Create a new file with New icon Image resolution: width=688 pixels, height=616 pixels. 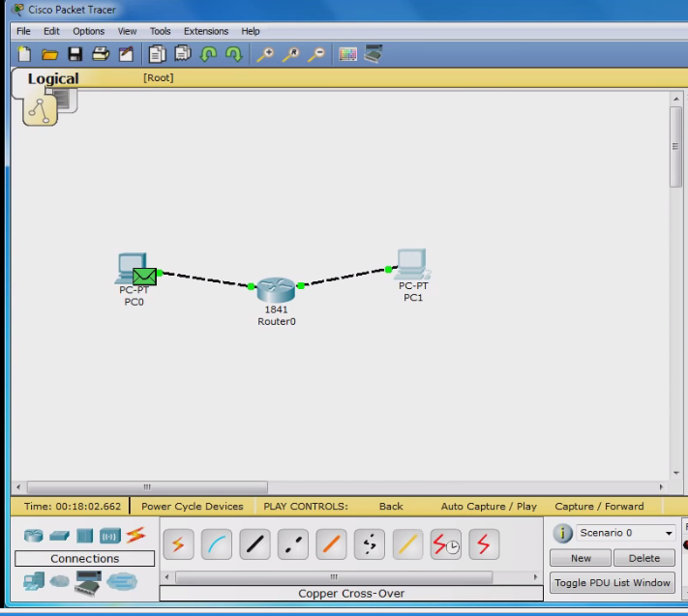pyautogui.click(x=24, y=54)
